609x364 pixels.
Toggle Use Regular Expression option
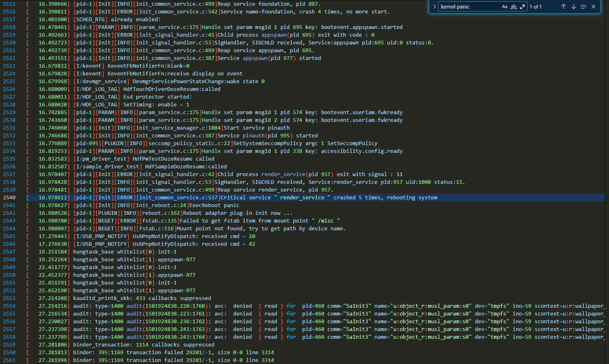pos(523,7)
